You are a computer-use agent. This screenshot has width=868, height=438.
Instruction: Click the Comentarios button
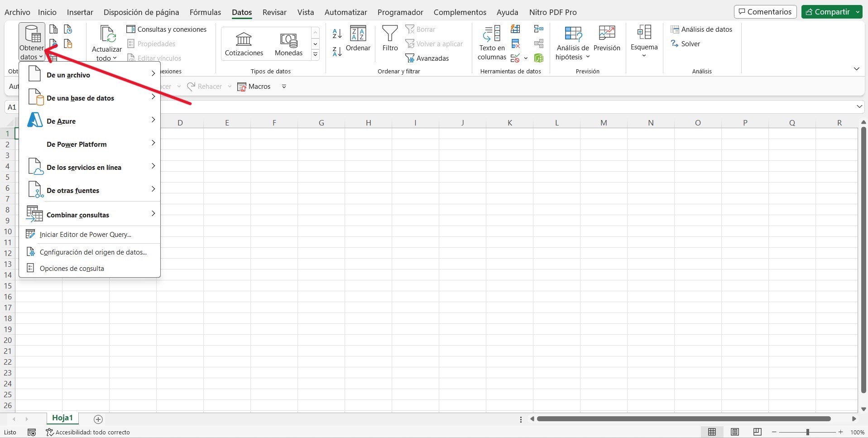coord(765,12)
